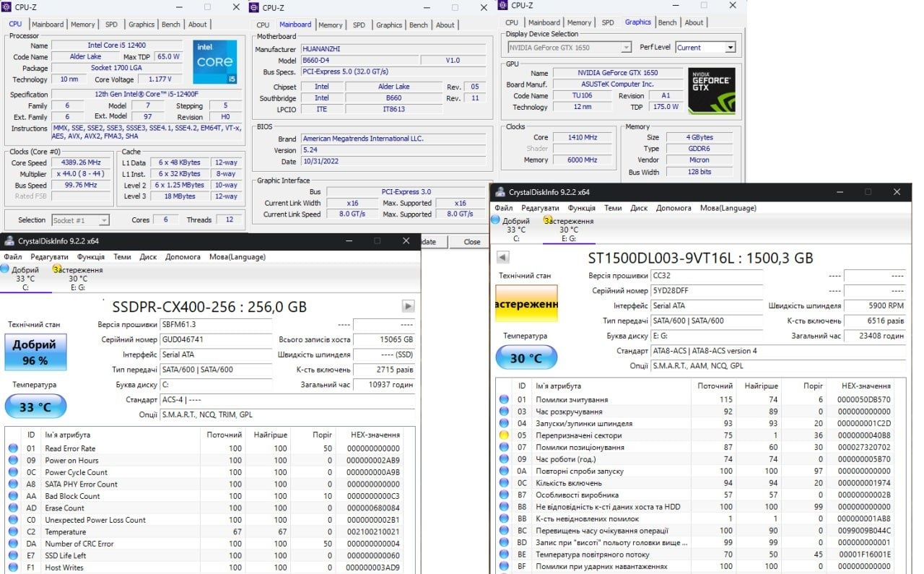
Task: Open the Допомога menu in SSD CrystalDiskInfo window
Action: [x=183, y=257]
